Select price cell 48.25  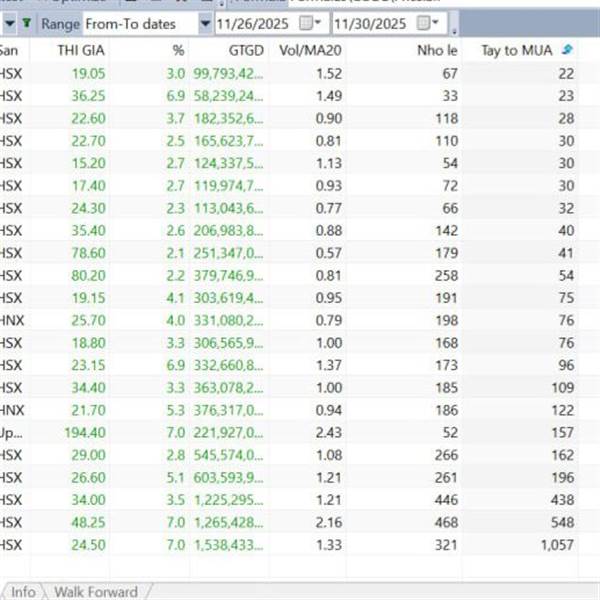[88, 522]
